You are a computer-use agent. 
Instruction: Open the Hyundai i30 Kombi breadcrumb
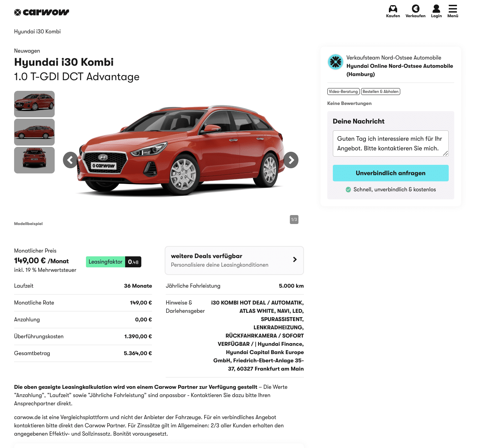pos(37,32)
